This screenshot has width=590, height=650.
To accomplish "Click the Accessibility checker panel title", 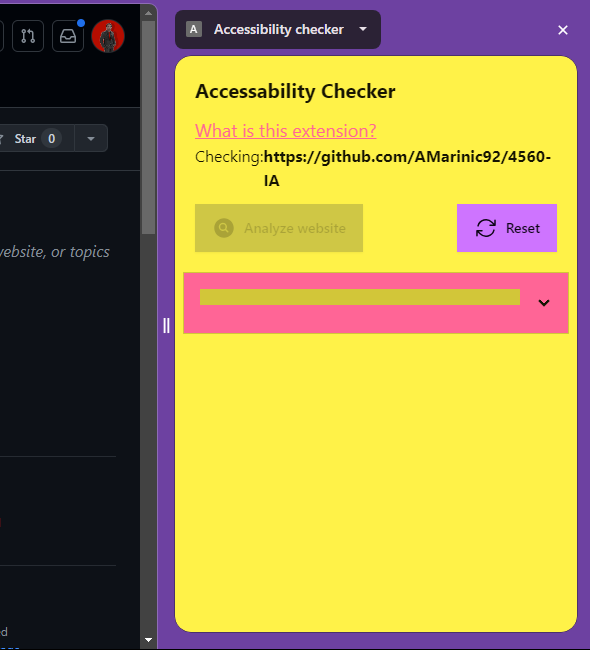I will click(279, 29).
